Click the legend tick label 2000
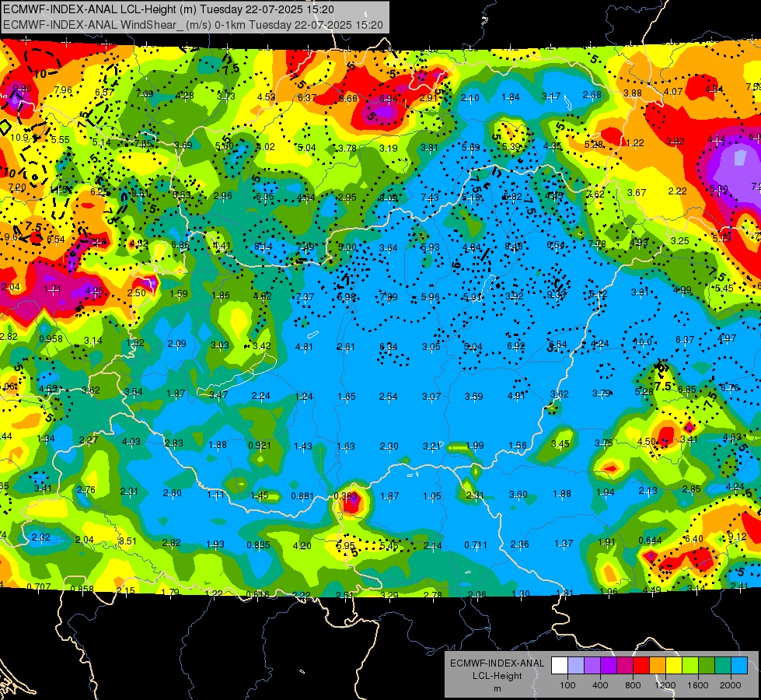The image size is (761, 700). pos(730,685)
